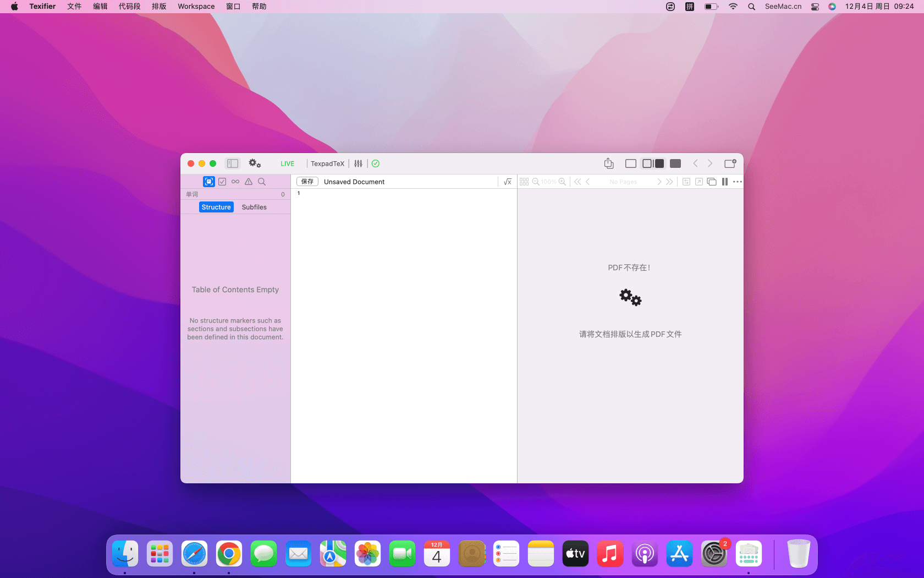Click the green checkmark status icon

(x=376, y=163)
